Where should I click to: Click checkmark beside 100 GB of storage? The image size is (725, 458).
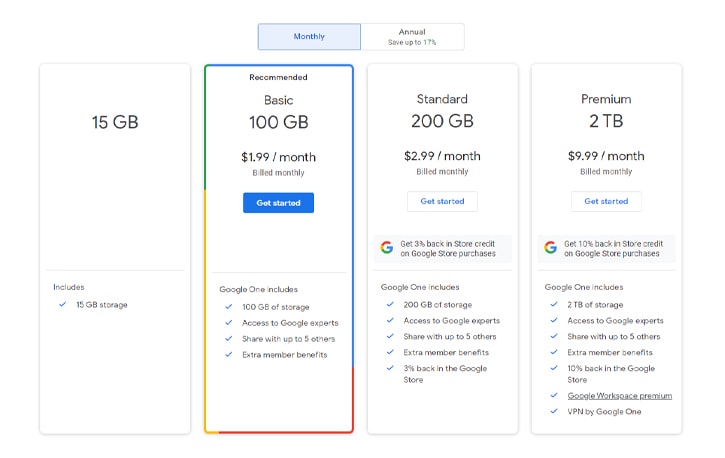(228, 307)
